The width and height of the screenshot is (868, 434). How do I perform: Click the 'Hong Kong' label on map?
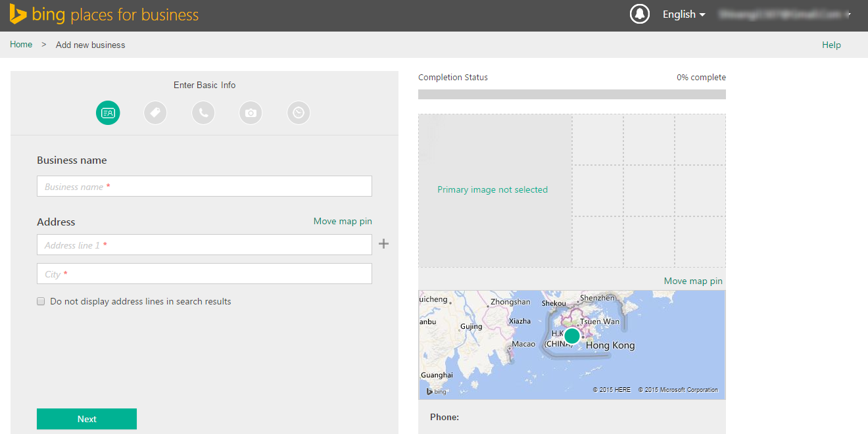pyautogui.click(x=610, y=345)
